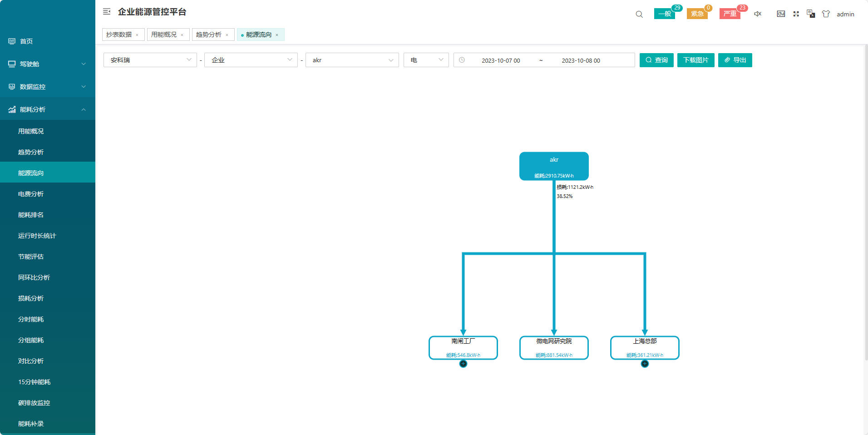Open the theme skin shirt icon
The image size is (868, 435).
click(x=826, y=14)
